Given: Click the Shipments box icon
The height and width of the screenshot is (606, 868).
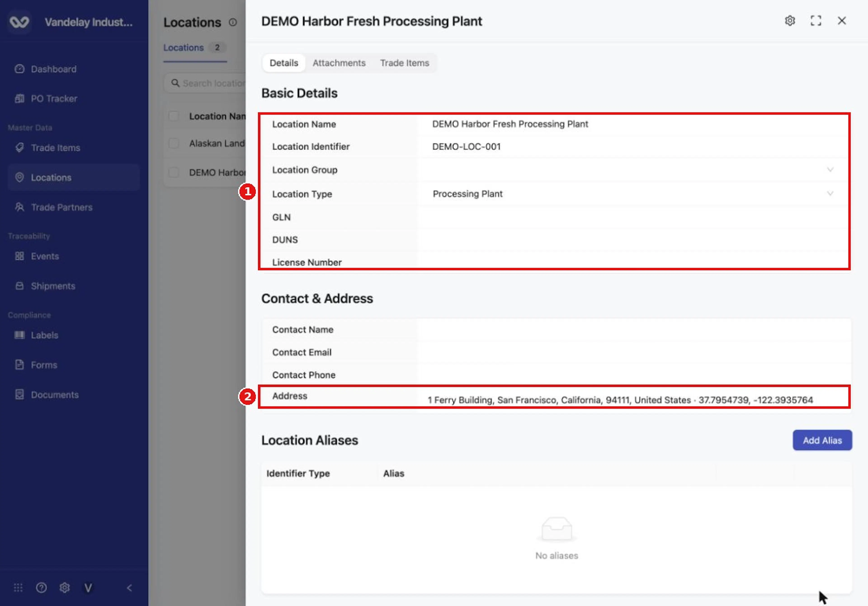Looking at the screenshot, I should click(19, 286).
